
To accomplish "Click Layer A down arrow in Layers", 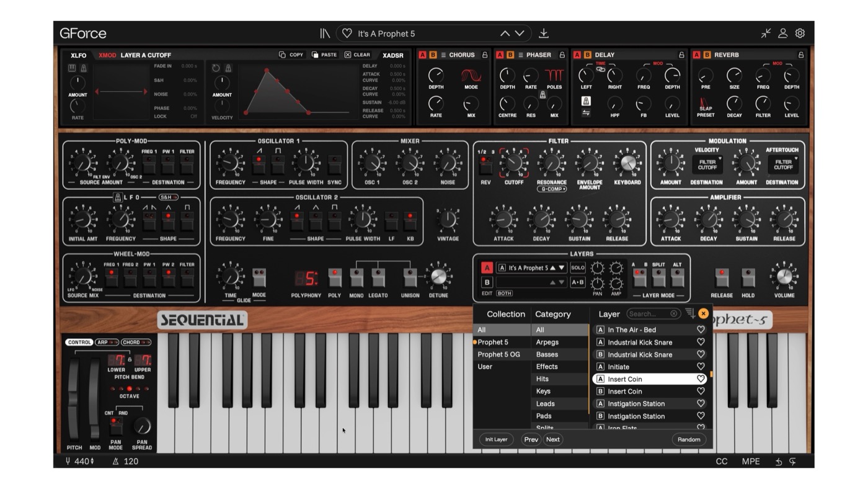I will coord(562,268).
